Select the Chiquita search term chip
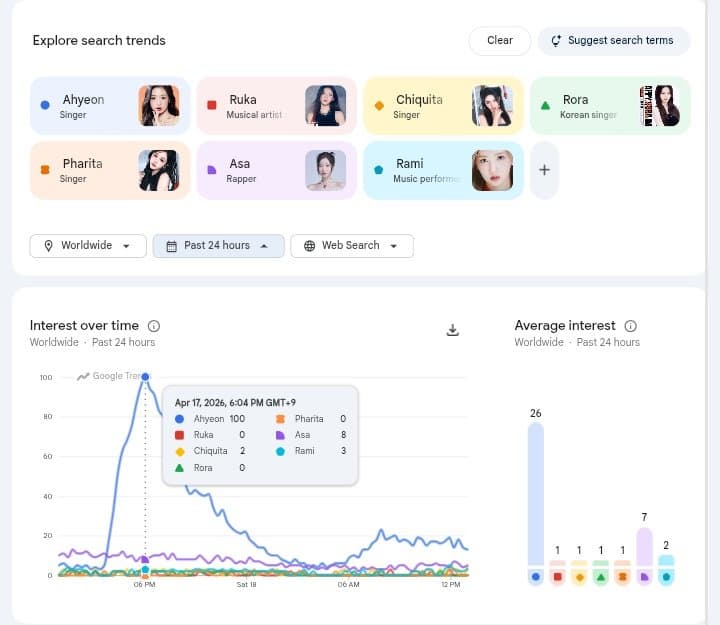The image size is (720, 625). 420,105
